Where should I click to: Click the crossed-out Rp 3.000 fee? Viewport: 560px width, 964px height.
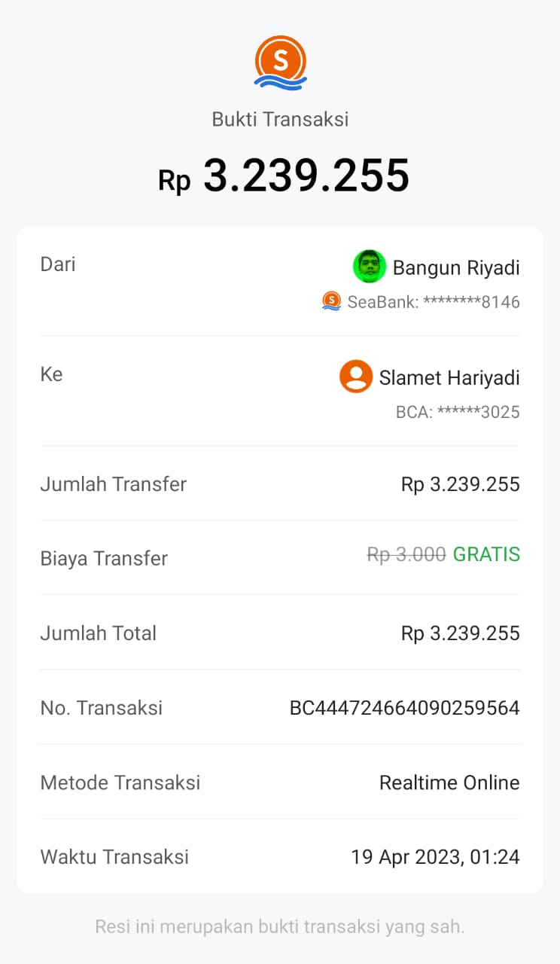(x=406, y=554)
